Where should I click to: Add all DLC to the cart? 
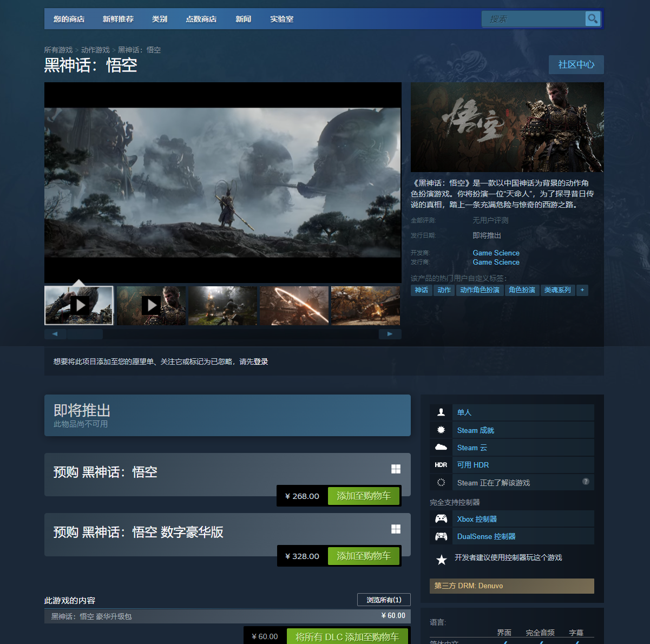[347, 636]
